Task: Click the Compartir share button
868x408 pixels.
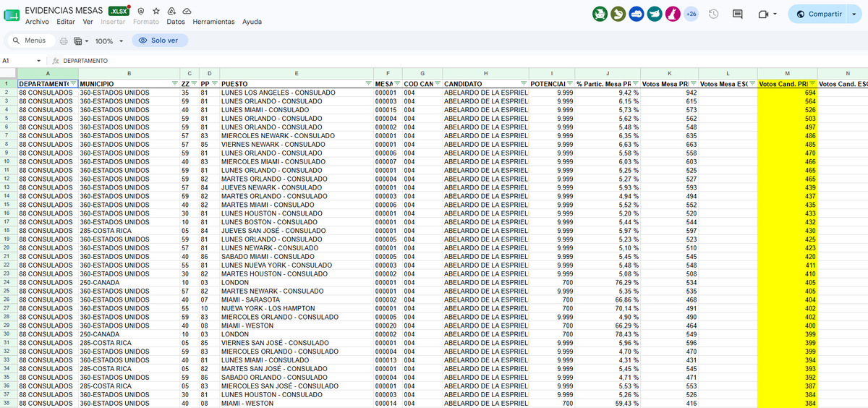Action: [x=817, y=14]
